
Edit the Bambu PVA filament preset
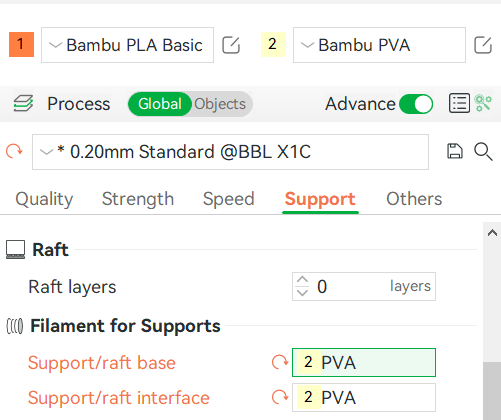pos(483,45)
